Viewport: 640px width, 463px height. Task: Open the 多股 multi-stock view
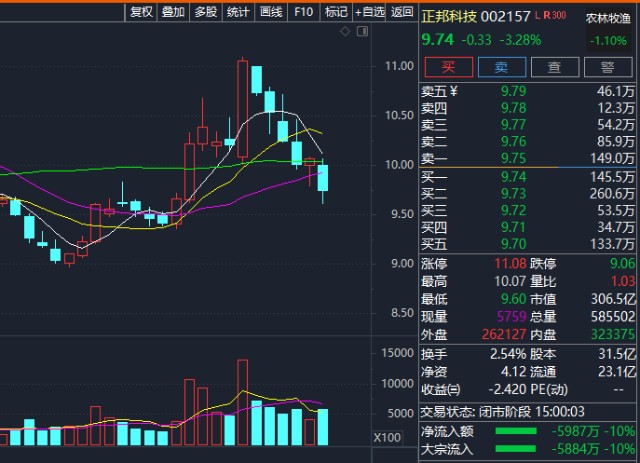click(205, 12)
